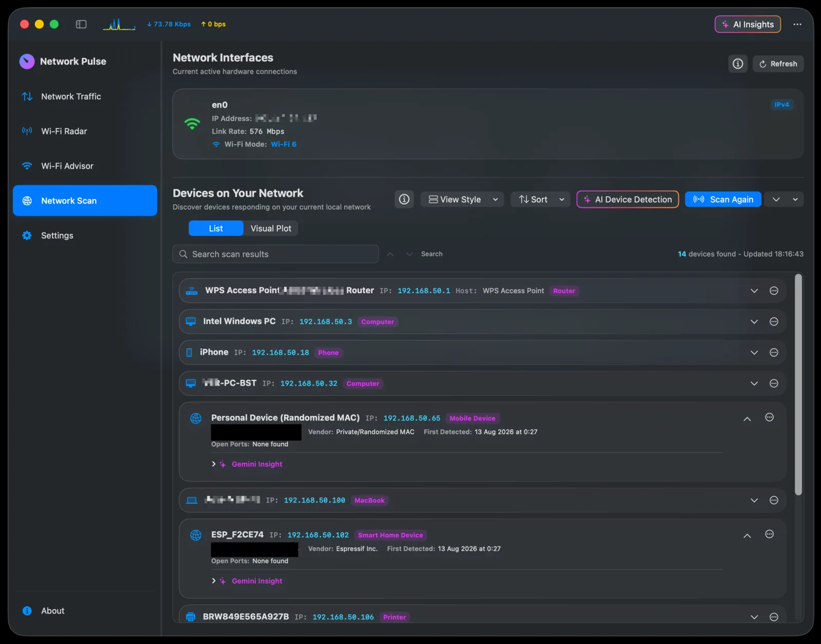Go to next search result arrow
821x644 pixels.
click(x=409, y=254)
